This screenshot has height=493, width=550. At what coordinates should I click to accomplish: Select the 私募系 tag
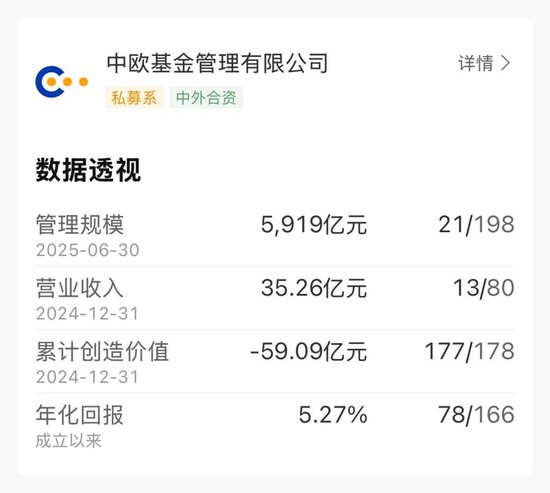point(134,98)
